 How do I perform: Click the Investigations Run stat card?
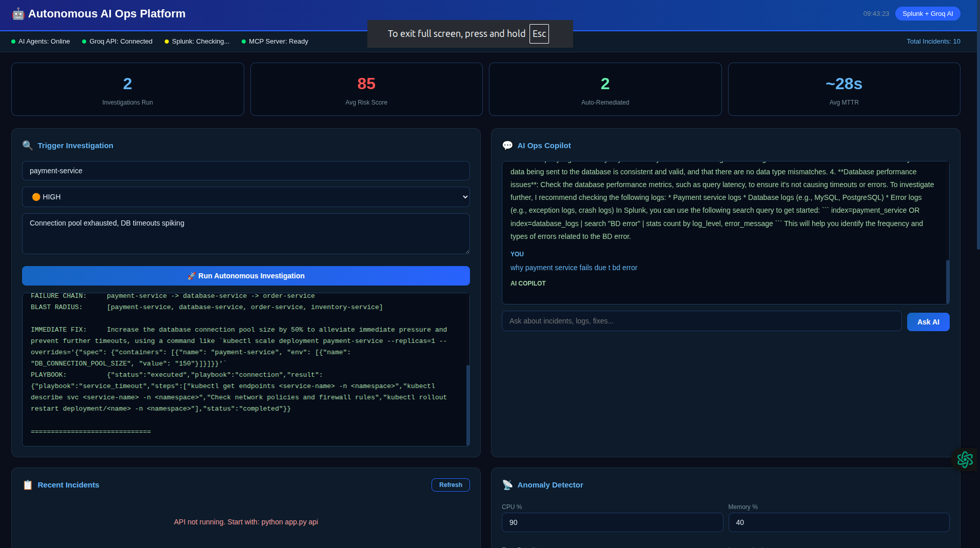pyautogui.click(x=128, y=89)
